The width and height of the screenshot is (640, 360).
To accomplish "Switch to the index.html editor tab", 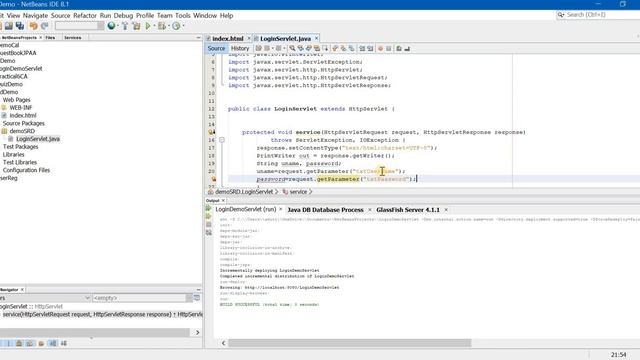I will click(x=228, y=38).
